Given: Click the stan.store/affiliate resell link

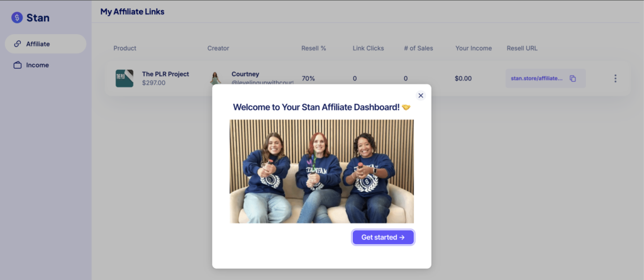Looking at the screenshot, I should [536, 79].
